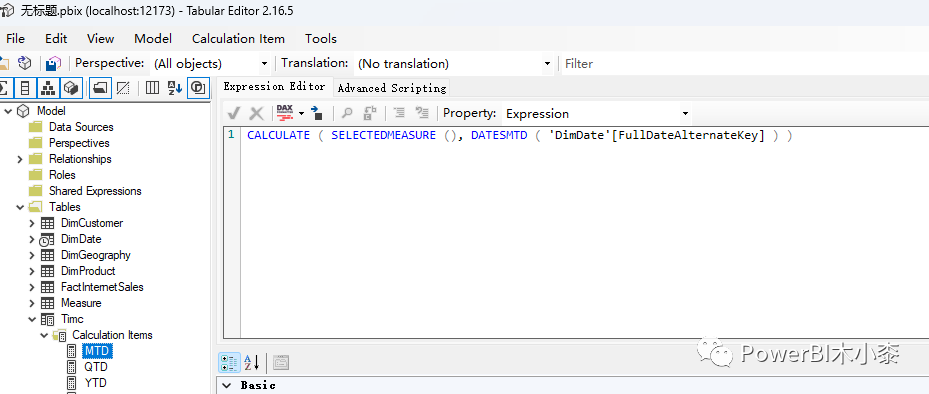Open the Calculation Item menu
The height and width of the screenshot is (394, 929).
(238, 39)
